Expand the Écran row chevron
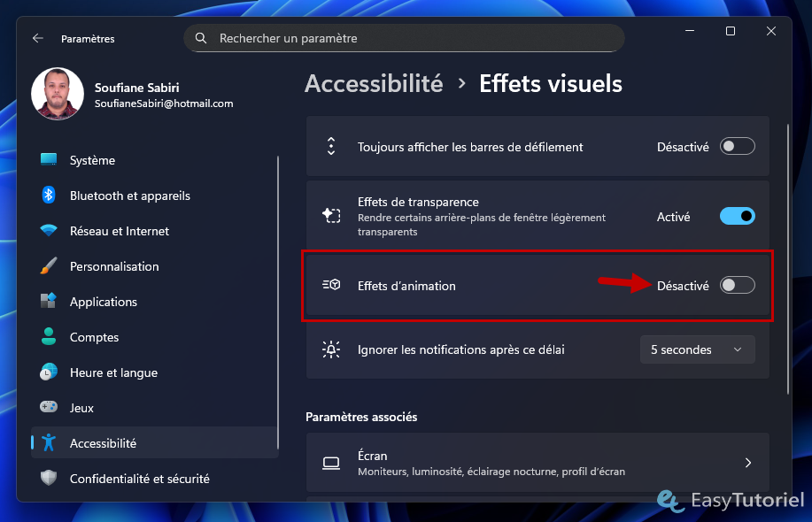812x522 pixels. click(x=746, y=463)
